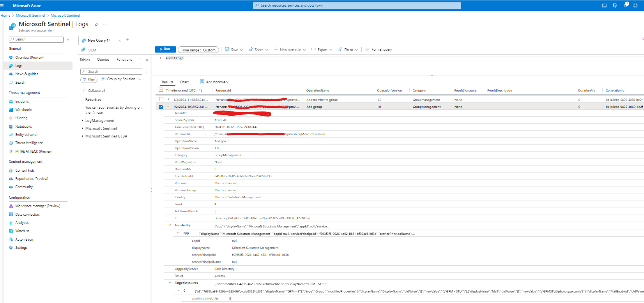Change Group by: Solution grouping
This screenshot has width=644, height=303.
[121, 79]
